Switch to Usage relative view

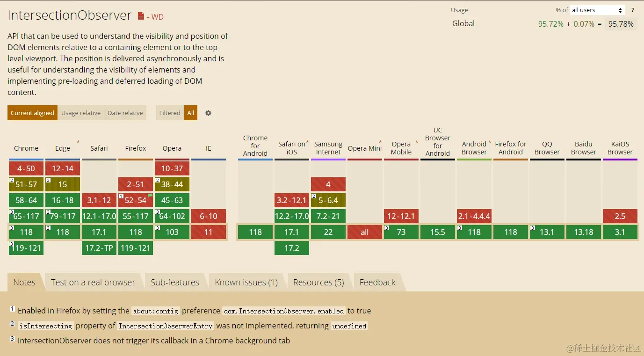point(81,113)
